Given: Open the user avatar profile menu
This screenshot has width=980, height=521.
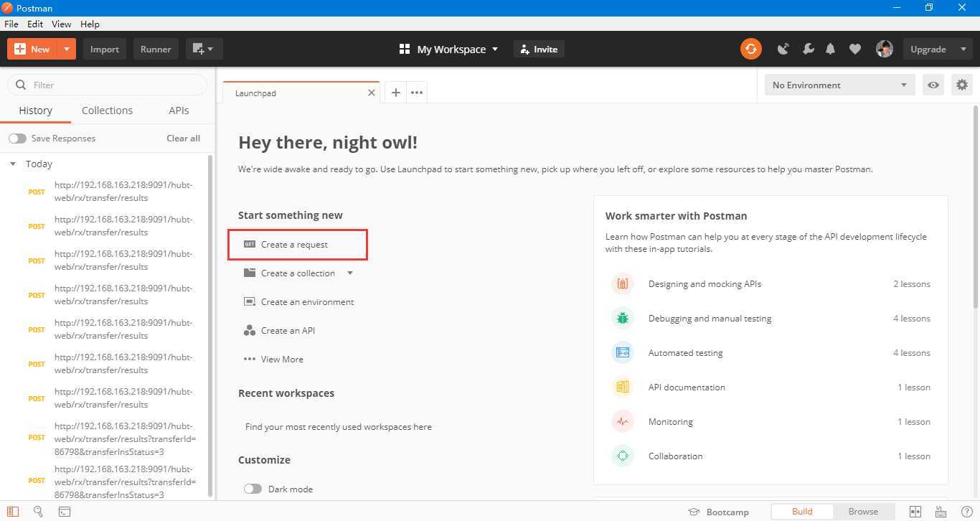Looking at the screenshot, I should (x=884, y=49).
